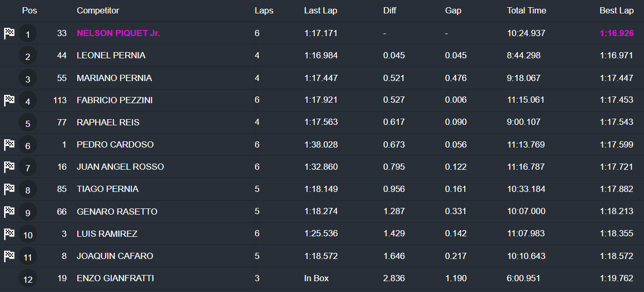Open competitor NELSON PIQUET Jr.
644x292 pixels.
118,33
